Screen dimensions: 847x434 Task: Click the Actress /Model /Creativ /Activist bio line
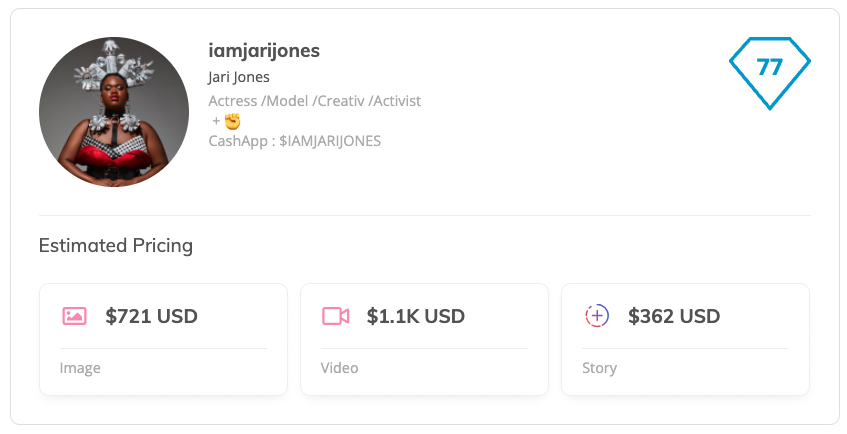click(314, 101)
